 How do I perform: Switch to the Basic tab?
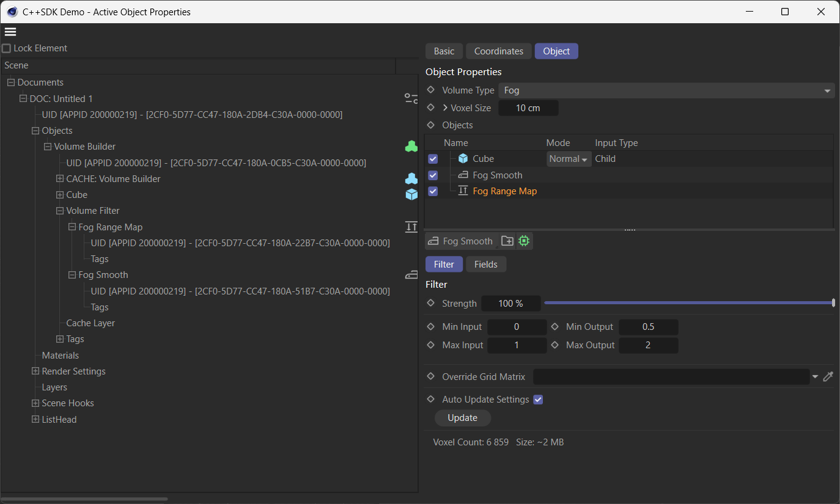[x=444, y=51]
